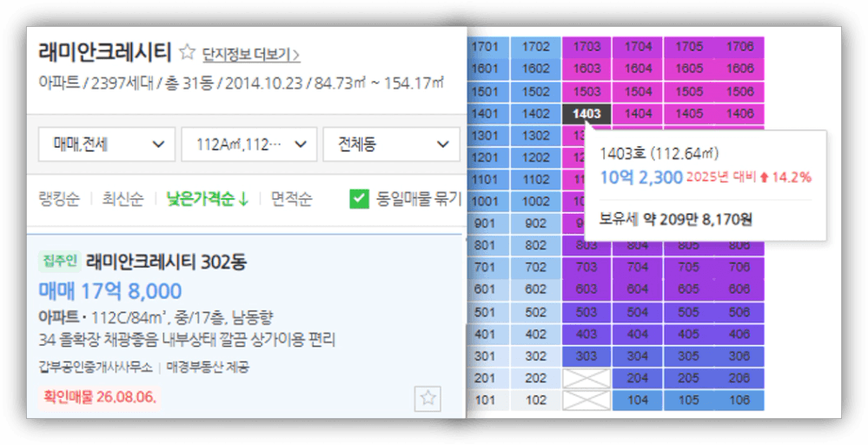Select unit 1403 in the floor grid
Screen dimensions: 868x445
pyautogui.click(x=586, y=114)
